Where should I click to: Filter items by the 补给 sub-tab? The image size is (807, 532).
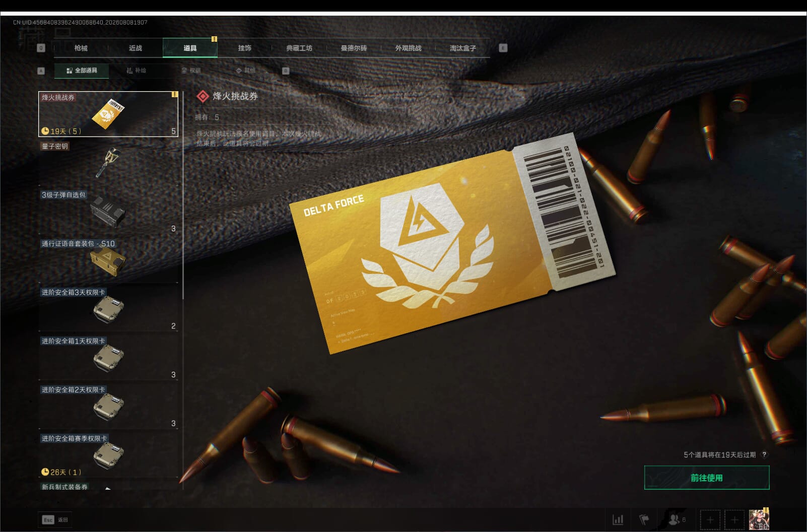(x=137, y=71)
